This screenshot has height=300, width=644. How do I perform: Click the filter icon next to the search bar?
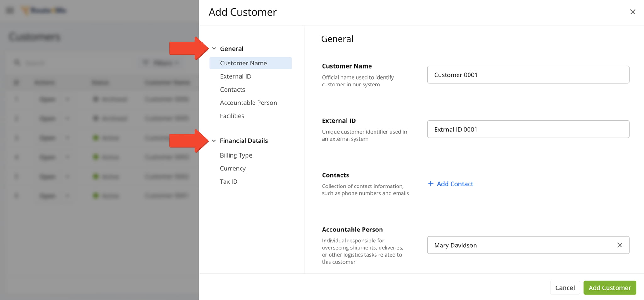[x=146, y=63]
